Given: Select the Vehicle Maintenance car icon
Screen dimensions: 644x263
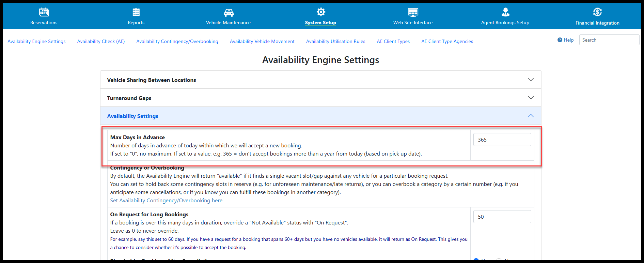Looking at the screenshot, I should click(229, 13).
